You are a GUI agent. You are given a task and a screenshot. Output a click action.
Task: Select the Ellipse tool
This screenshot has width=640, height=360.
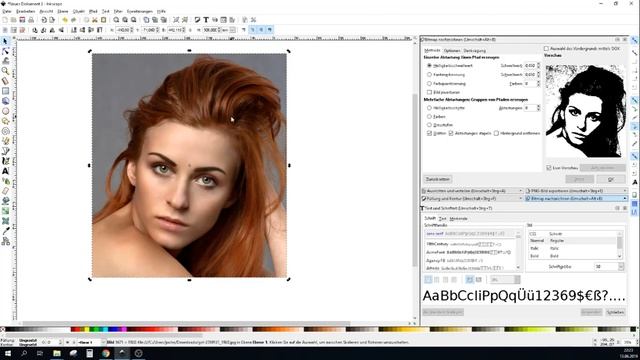coord(5,111)
